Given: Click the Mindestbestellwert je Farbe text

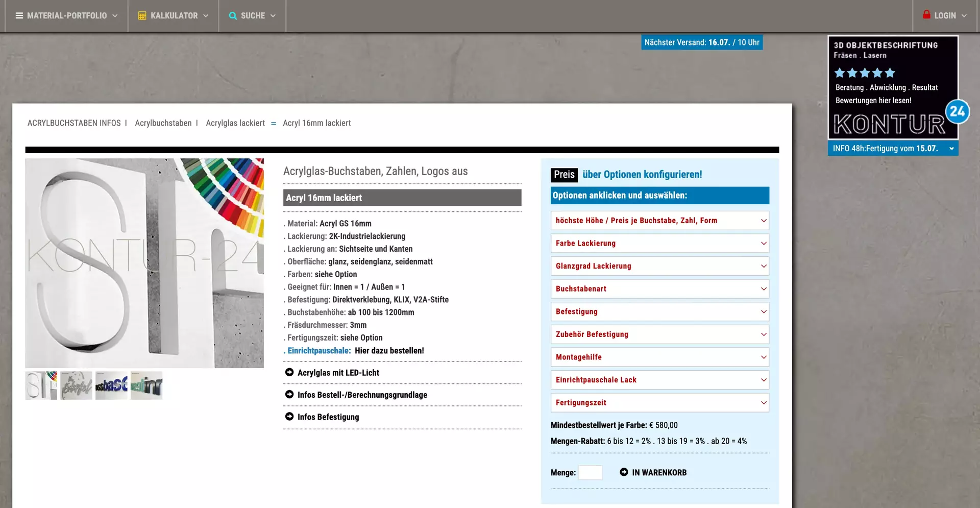Looking at the screenshot, I should [614, 425].
